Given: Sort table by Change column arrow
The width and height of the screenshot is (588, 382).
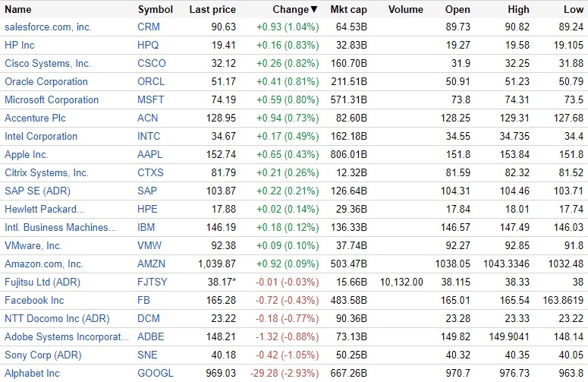Looking at the screenshot, I should coord(314,10).
